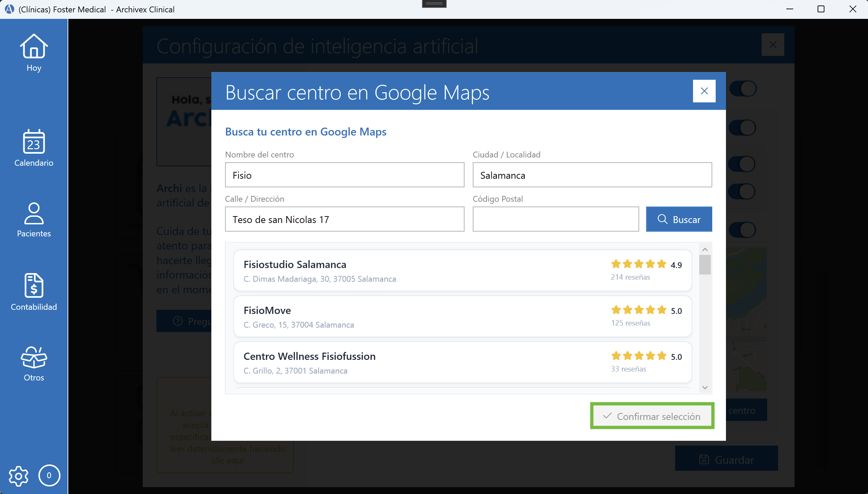The image size is (868, 494).
Task: Click the magnifier icon on the Buscar button
Action: click(x=662, y=219)
